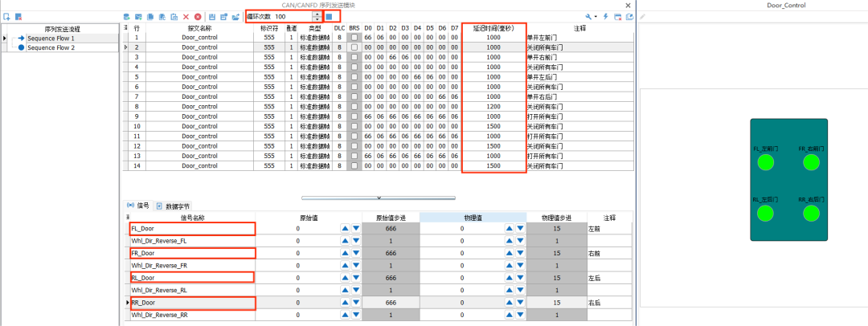Screen dimensions: 868x326
Task: Step Whl_Dir_Reverse_FL raw value up
Action: tap(346, 241)
